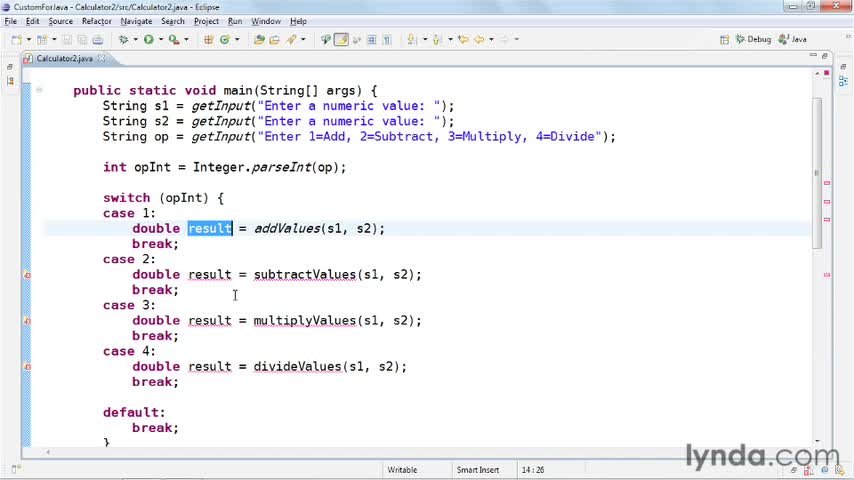Expand the Next Annotation dropdown arrow

pyautogui.click(x=425, y=40)
